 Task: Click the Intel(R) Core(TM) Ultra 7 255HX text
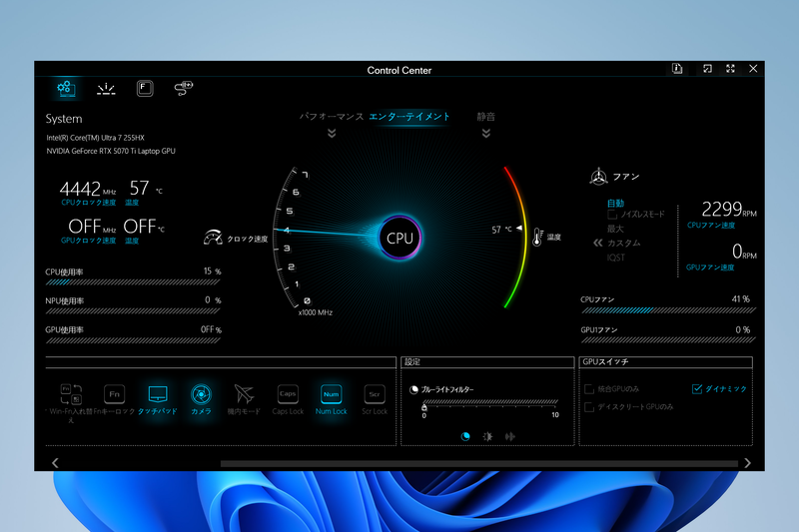point(95,138)
